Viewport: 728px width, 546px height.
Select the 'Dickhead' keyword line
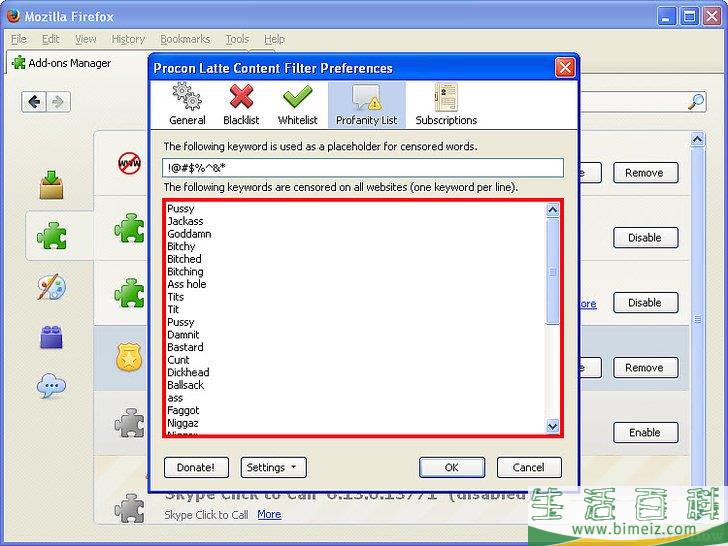(188, 372)
